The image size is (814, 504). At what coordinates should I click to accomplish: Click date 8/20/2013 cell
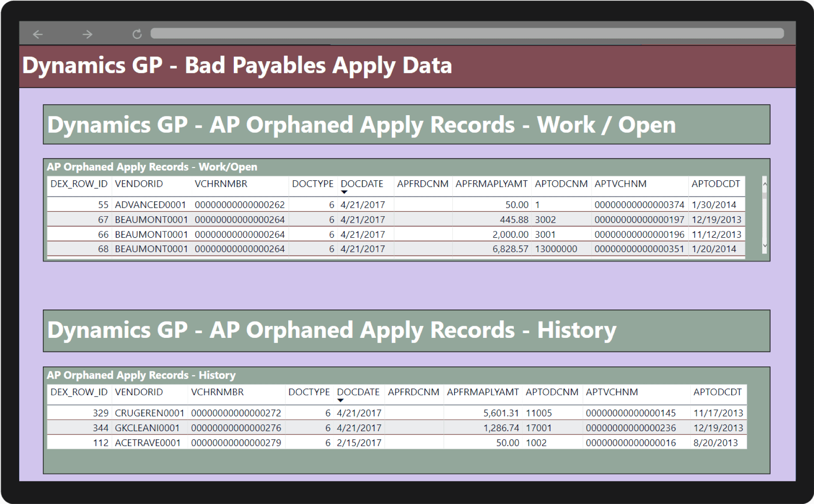pyautogui.click(x=716, y=443)
